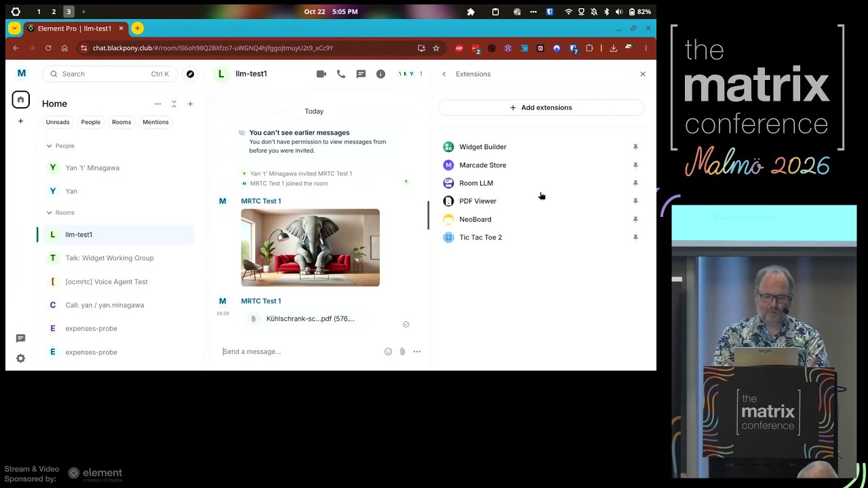Focus the Search box
The height and width of the screenshot is (488, 868).
point(111,74)
